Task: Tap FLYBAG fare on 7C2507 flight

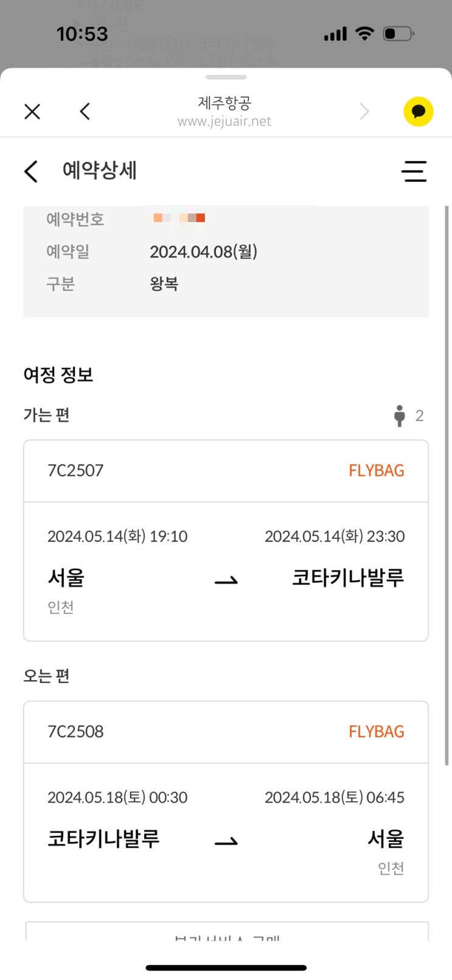Action: tap(376, 470)
